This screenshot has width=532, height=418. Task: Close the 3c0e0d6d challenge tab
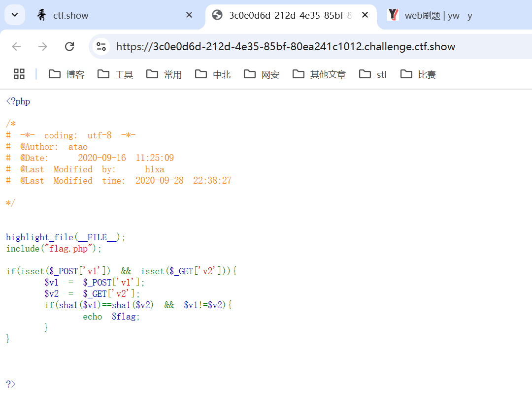click(x=365, y=15)
